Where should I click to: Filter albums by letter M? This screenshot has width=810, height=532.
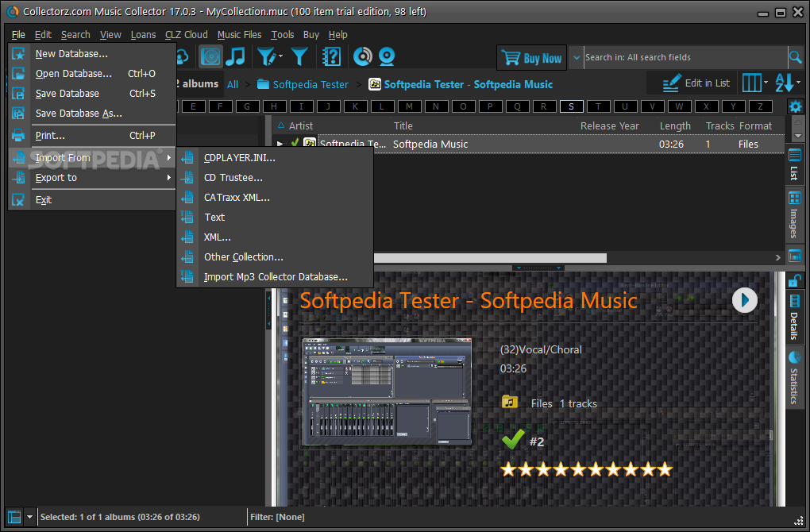tap(409, 106)
